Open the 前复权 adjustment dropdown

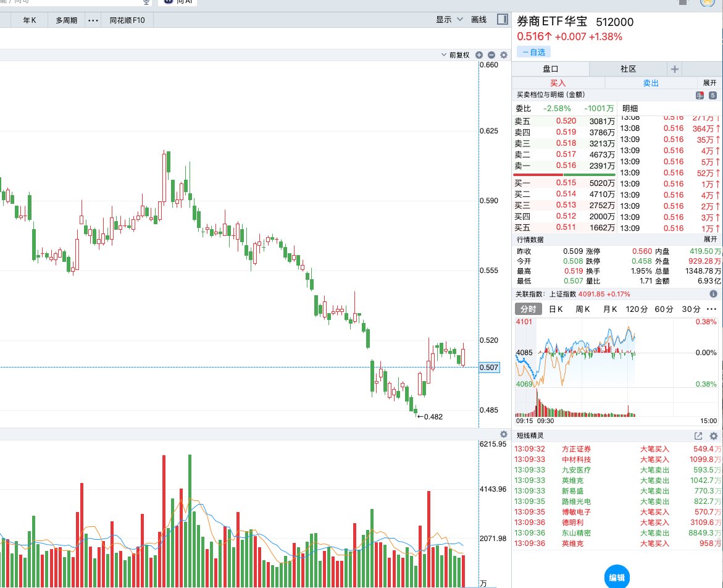[458, 54]
